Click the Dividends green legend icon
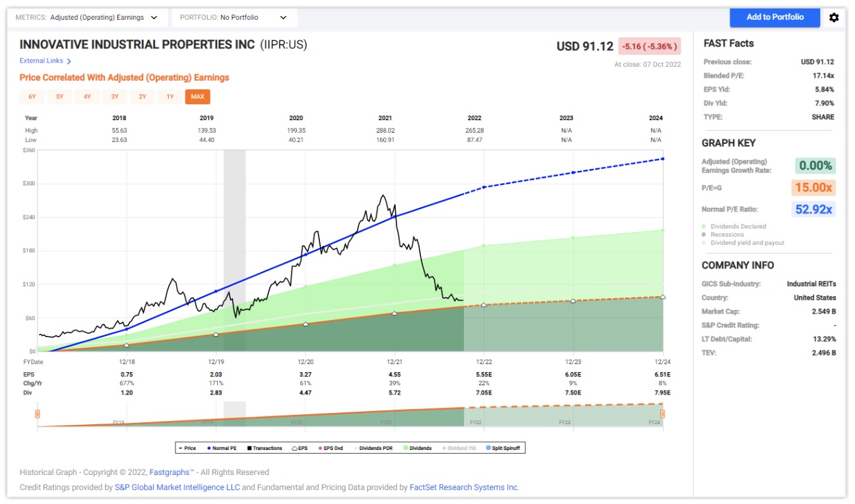 coord(404,449)
